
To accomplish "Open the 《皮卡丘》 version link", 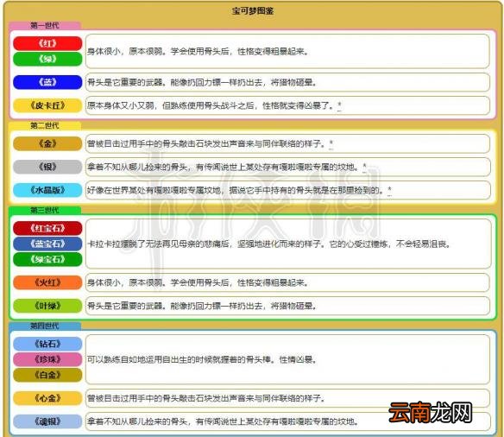I will [x=47, y=105].
